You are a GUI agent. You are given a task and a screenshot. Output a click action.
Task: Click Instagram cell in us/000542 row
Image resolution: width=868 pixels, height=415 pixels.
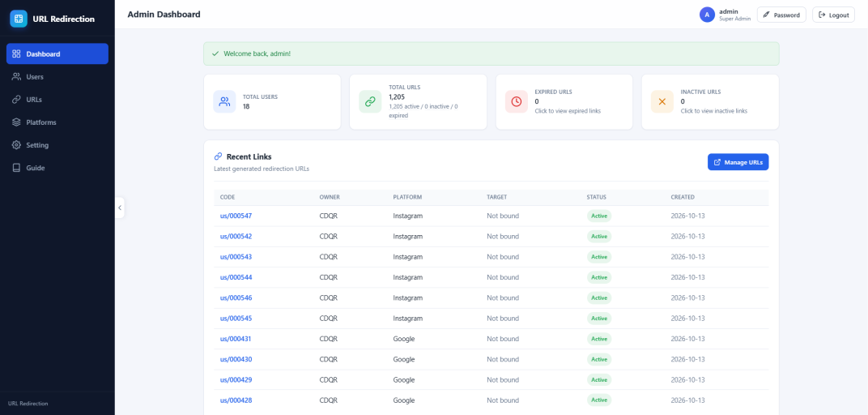pyautogui.click(x=408, y=236)
